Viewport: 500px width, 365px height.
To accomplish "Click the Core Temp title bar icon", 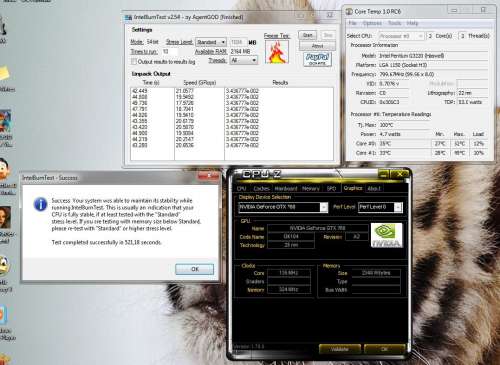I will (x=349, y=11).
